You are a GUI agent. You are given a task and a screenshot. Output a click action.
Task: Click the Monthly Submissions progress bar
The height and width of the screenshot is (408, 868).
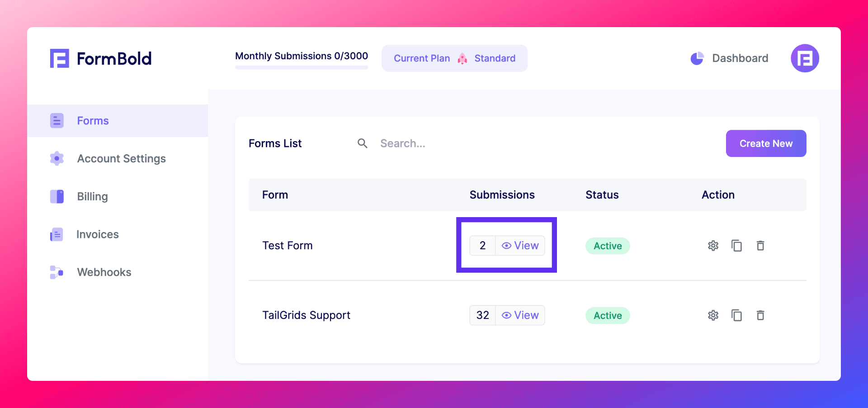click(301, 68)
